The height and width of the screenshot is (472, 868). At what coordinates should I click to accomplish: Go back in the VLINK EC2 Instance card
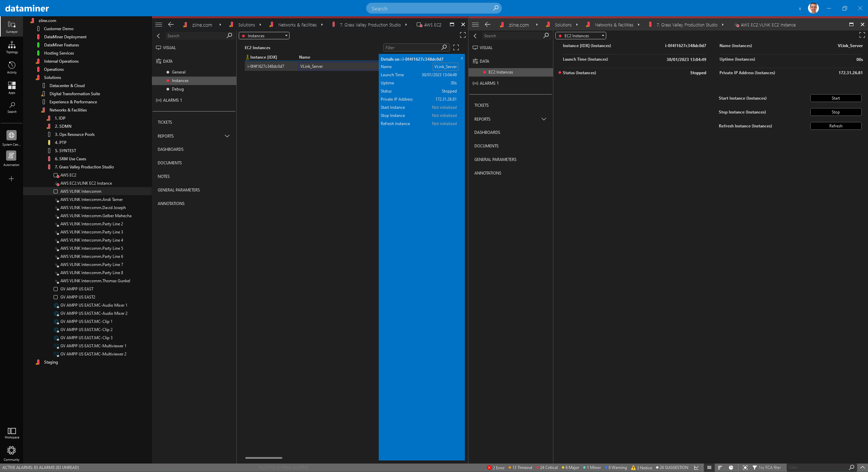(x=488, y=24)
